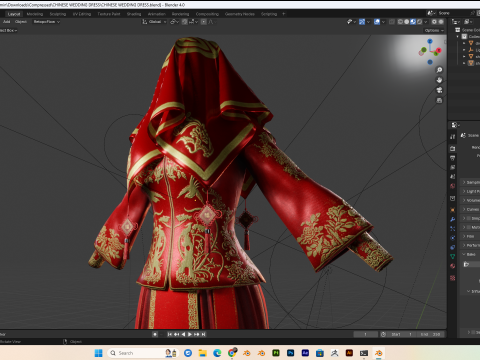Click play animation button in timeline
Viewport: 480px width, 360px height.
pyautogui.click(x=190, y=334)
